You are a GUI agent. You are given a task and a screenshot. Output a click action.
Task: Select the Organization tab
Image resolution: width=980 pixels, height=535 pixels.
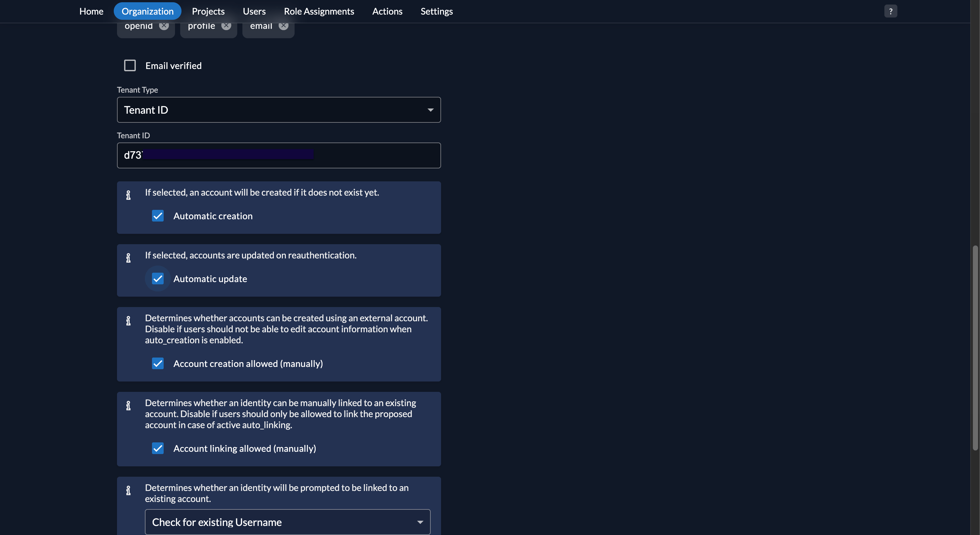[x=147, y=11]
